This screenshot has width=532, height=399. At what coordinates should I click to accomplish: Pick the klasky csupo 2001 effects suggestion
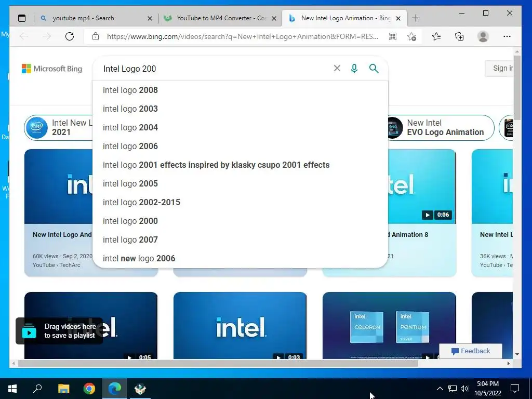tap(240, 165)
